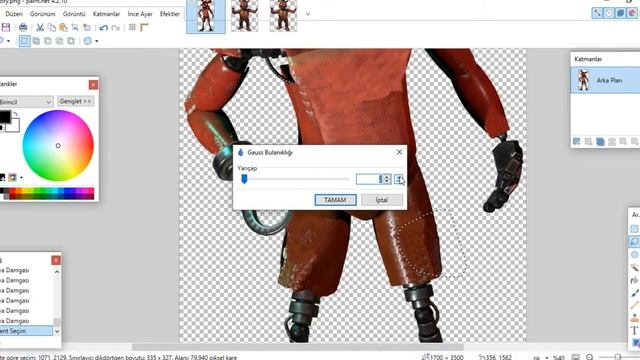The height and width of the screenshot is (360, 640).
Task: Open the Düzen menu
Action: [x=14, y=14]
